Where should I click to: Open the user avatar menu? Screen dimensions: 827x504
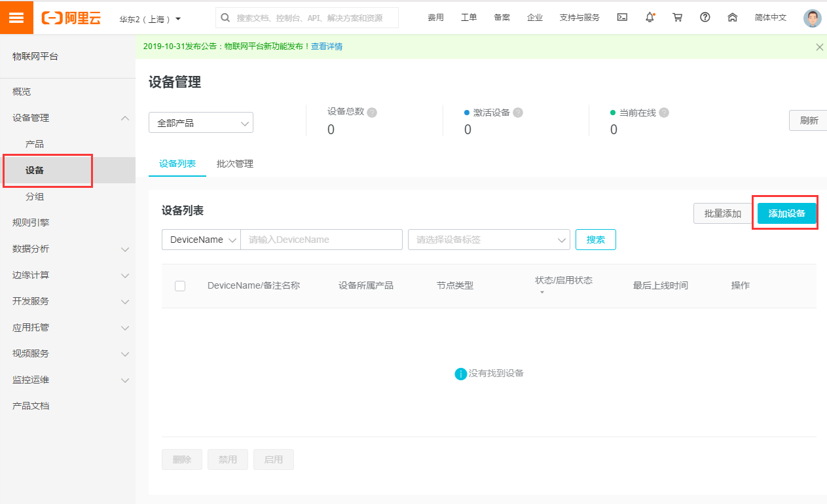point(812,18)
